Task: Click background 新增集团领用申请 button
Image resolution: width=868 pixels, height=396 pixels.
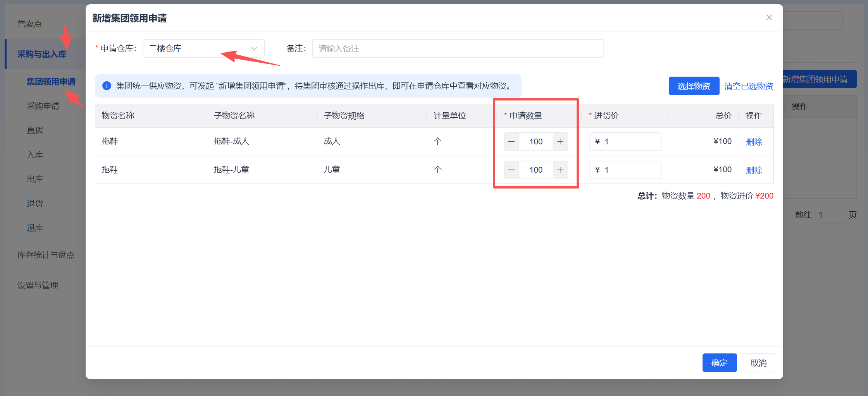Action: (819, 79)
